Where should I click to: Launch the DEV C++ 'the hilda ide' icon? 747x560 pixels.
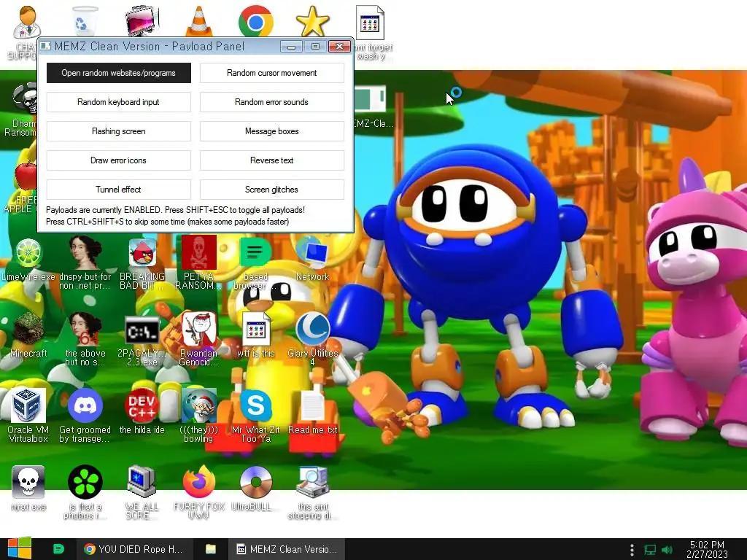(x=142, y=412)
